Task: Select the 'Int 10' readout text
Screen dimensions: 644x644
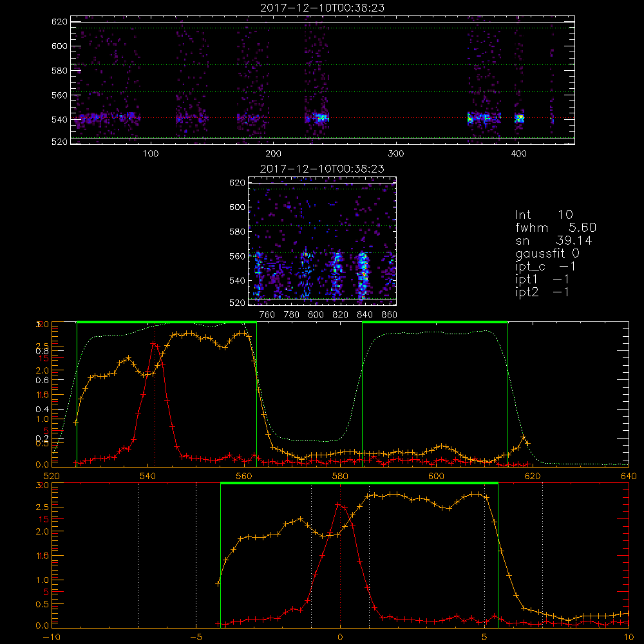Action: [x=544, y=215]
